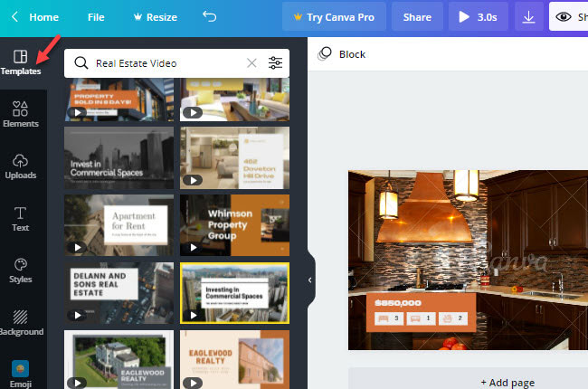Open the Styles sidebar tab
588x389 pixels.
(21, 270)
